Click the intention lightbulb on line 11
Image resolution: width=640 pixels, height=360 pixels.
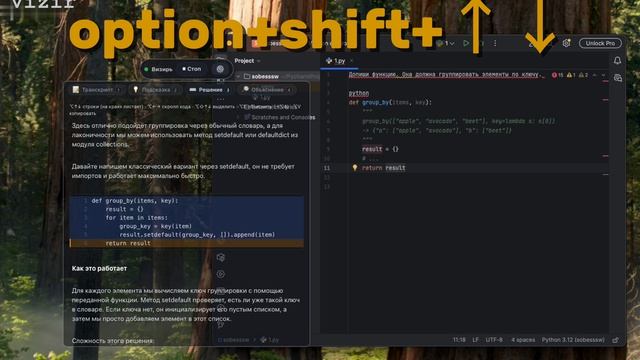tap(355, 168)
